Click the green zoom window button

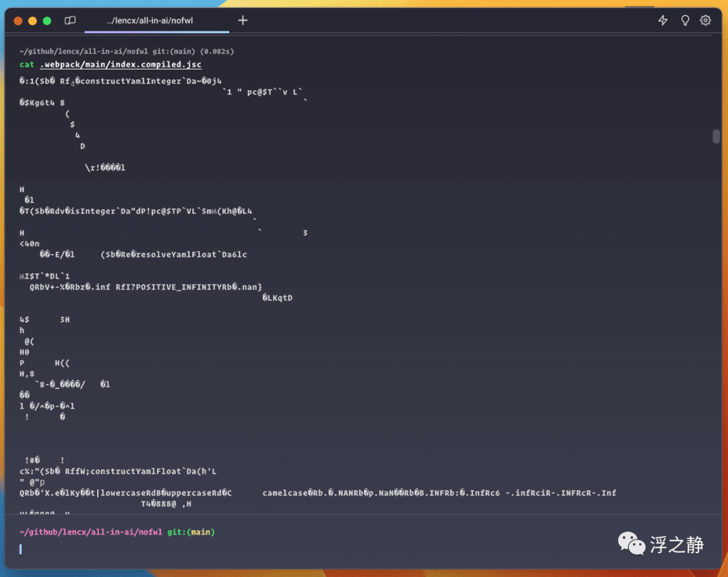pyautogui.click(x=47, y=21)
